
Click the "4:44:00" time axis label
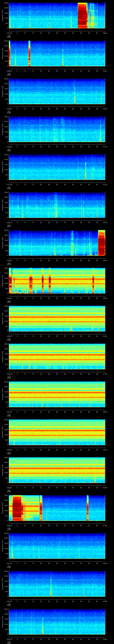coord(9,298)
